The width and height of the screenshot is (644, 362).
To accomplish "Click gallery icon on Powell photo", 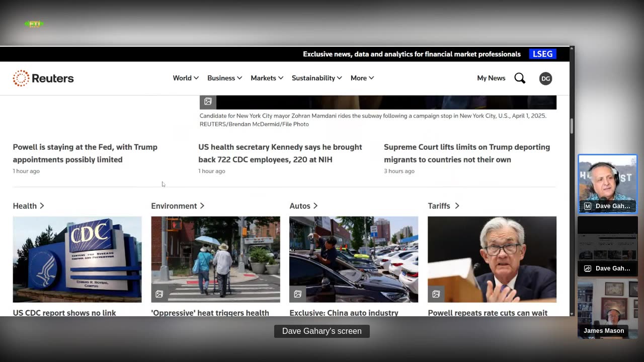I will [436, 294].
